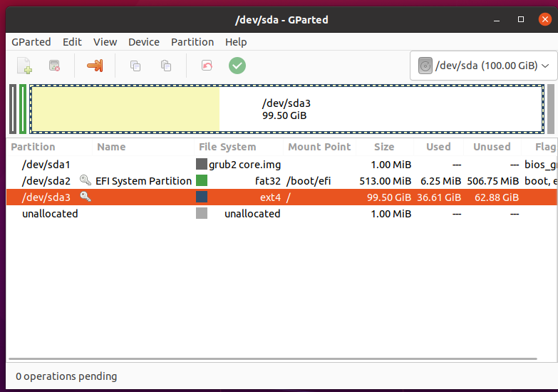Click the Paste partition toolbar icon
The image size is (558, 392).
(x=166, y=66)
